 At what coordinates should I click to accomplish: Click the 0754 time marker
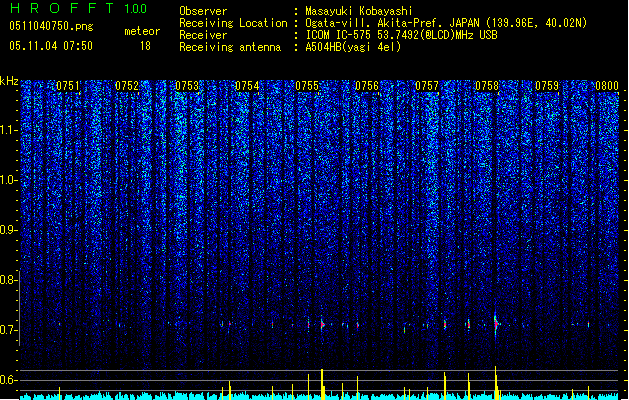pyautogui.click(x=247, y=86)
